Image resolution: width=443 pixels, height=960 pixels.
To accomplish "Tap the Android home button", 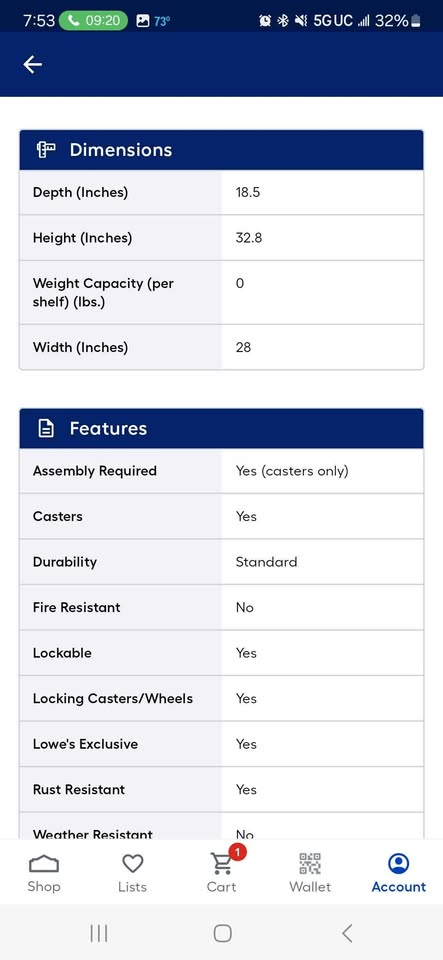I will coord(222,933).
